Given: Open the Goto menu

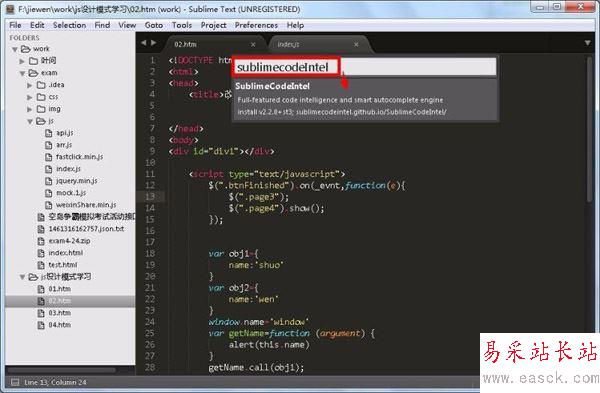Looking at the screenshot, I should point(153,25).
